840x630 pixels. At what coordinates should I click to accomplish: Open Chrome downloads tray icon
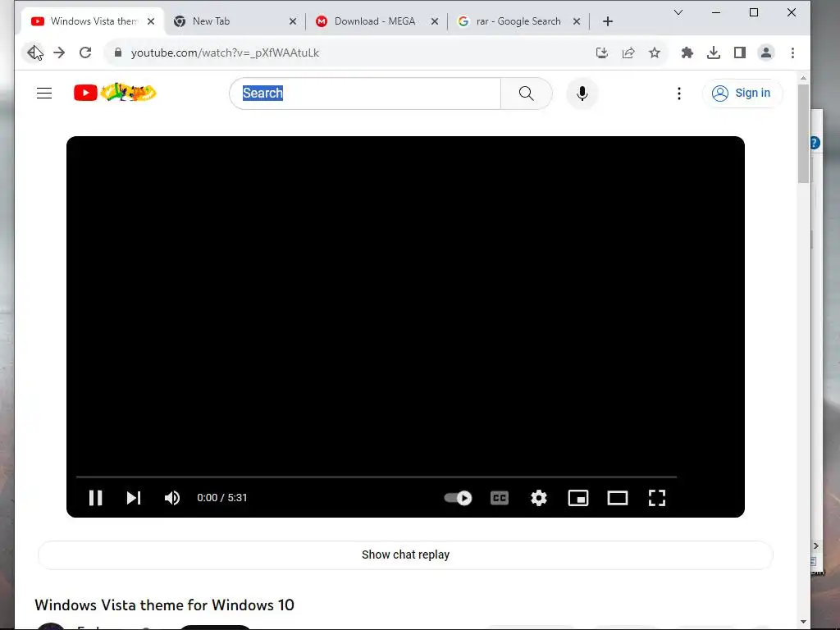tap(714, 52)
